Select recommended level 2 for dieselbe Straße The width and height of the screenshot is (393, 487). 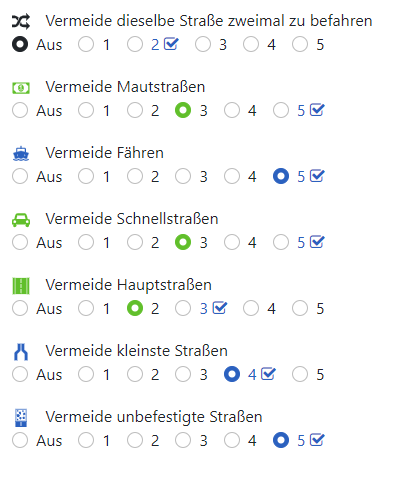135,44
